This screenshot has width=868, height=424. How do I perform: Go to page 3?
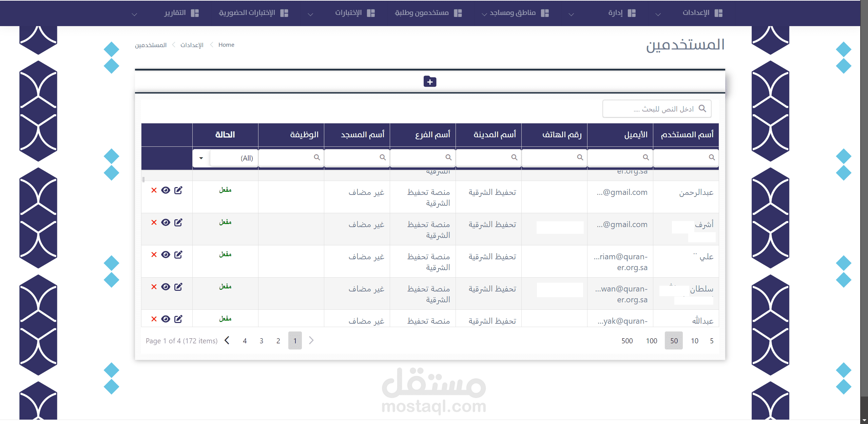tap(262, 341)
